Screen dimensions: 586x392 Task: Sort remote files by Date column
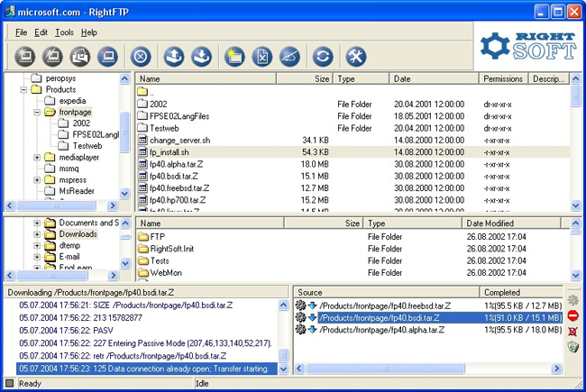(x=434, y=78)
